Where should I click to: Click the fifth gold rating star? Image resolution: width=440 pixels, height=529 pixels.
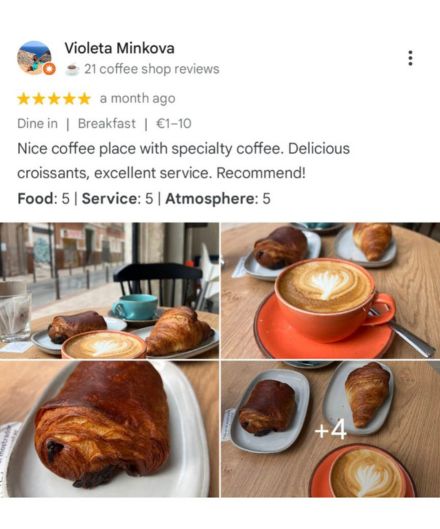coord(84,99)
